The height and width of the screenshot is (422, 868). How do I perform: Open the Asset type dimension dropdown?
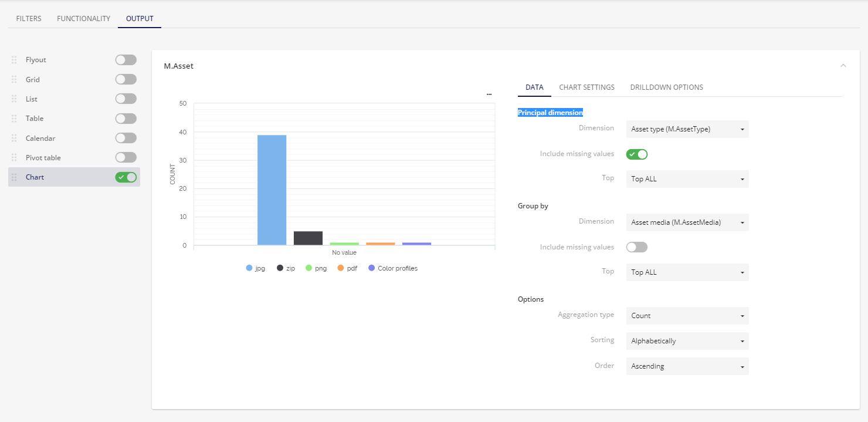click(x=687, y=129)
